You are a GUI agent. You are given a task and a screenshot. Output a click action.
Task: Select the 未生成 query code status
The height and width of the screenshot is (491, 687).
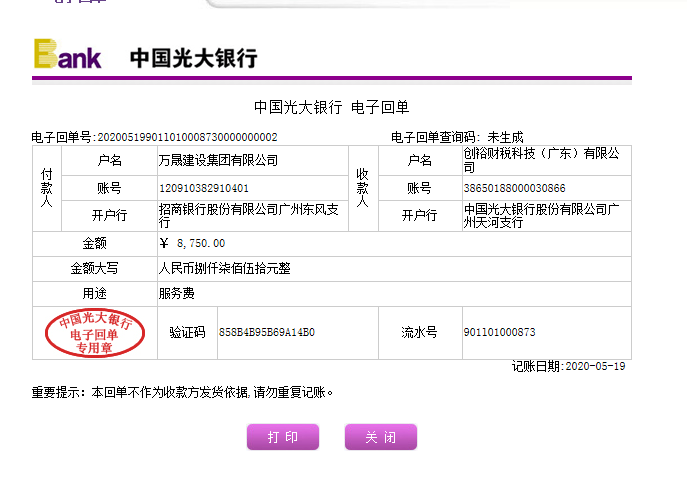click(x=505, y=138)
